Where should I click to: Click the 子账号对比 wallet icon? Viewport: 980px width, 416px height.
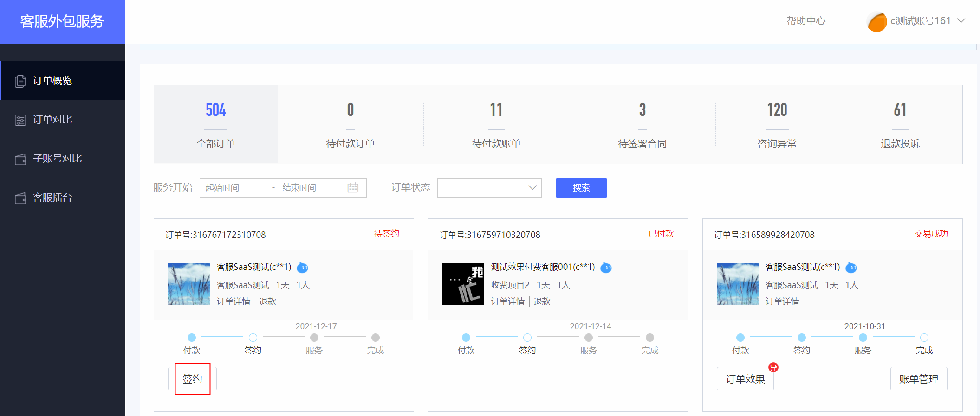click(x=20, y=160)
